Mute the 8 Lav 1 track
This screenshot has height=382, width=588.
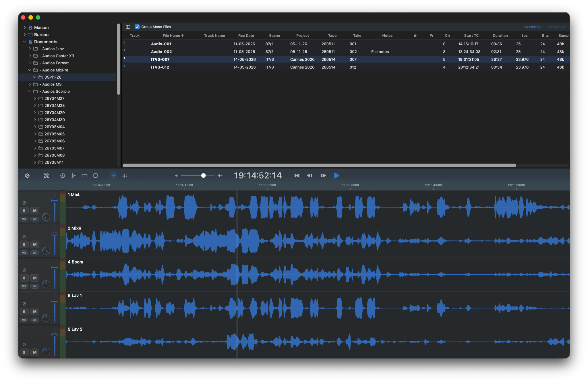tap(35, 312)
